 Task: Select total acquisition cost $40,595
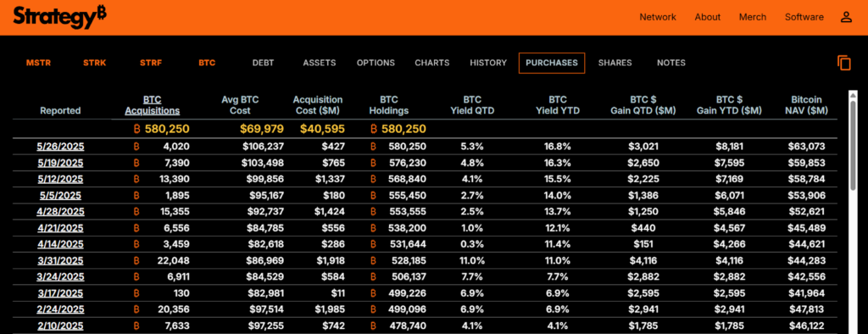tap(322, 129)
